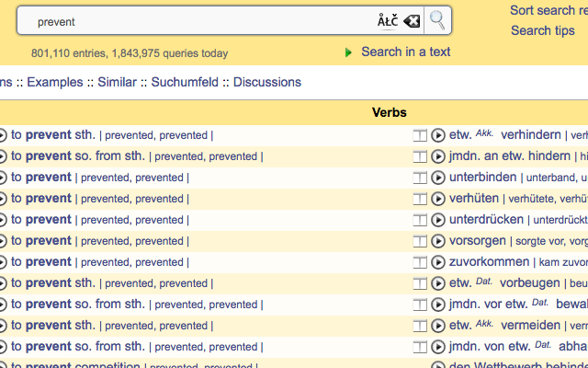588x368 pixels.
Task: Clear the search field with the delete icon
Action: point(412,21)
